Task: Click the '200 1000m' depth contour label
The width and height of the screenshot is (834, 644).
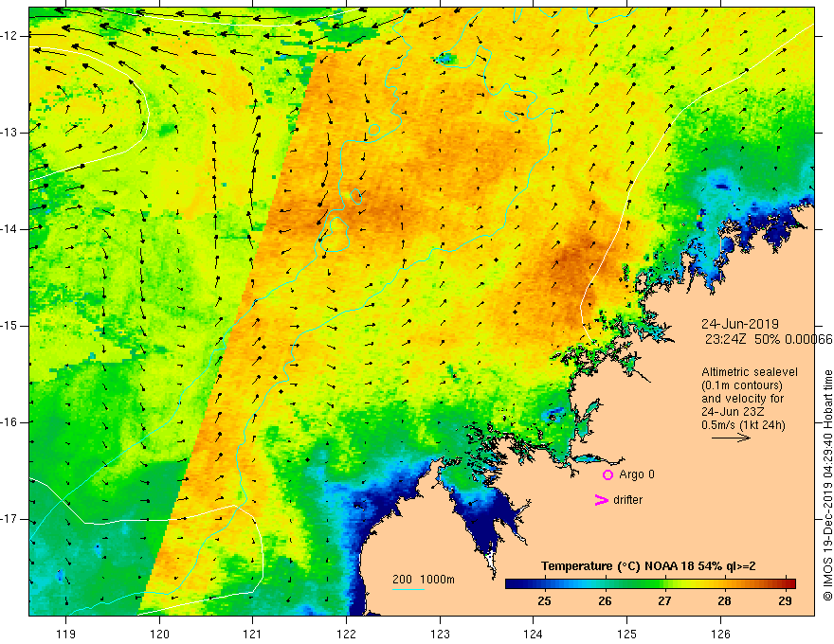Action: (424, 580)
